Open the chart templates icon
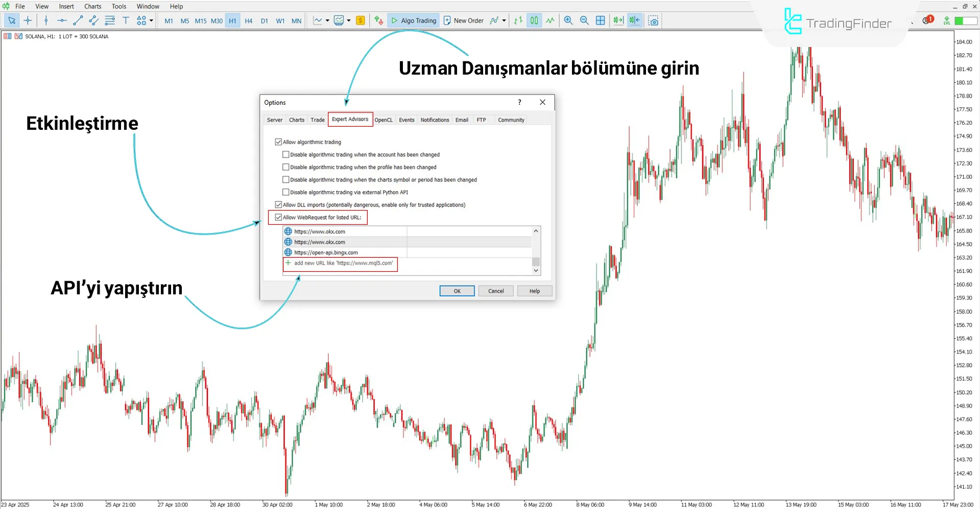Screen dimensions: 980x509 (x=339, y=20)
